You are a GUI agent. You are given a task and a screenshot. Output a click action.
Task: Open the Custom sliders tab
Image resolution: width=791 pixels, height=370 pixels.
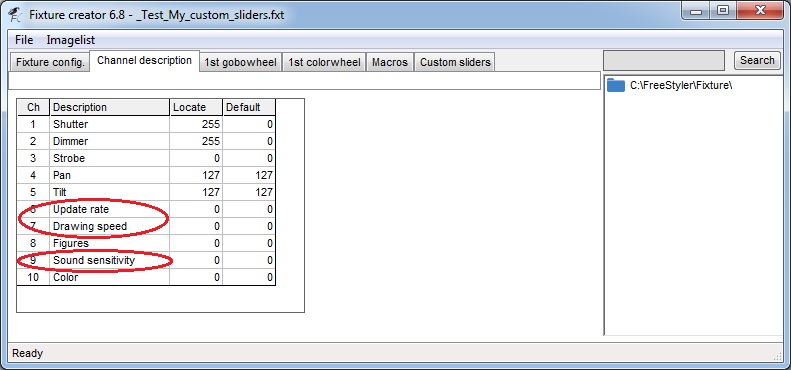pyautogui.click(x=455, y=63)
